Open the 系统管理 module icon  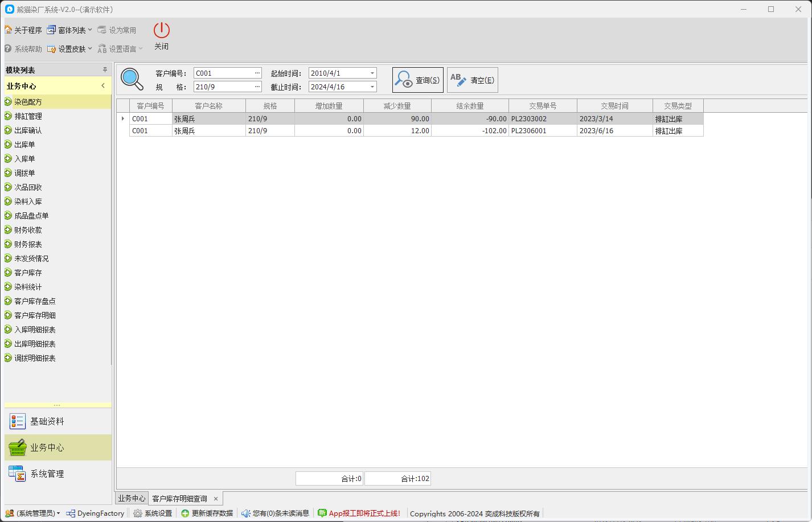(18, 474)
